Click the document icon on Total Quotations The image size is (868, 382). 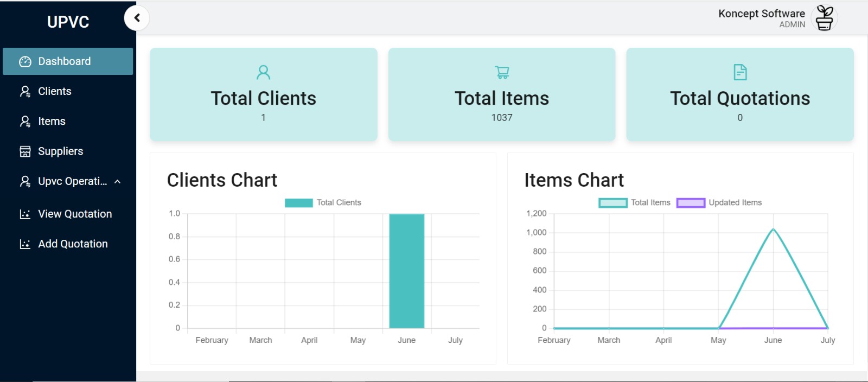pyautogui.click(x=740, y=72)
